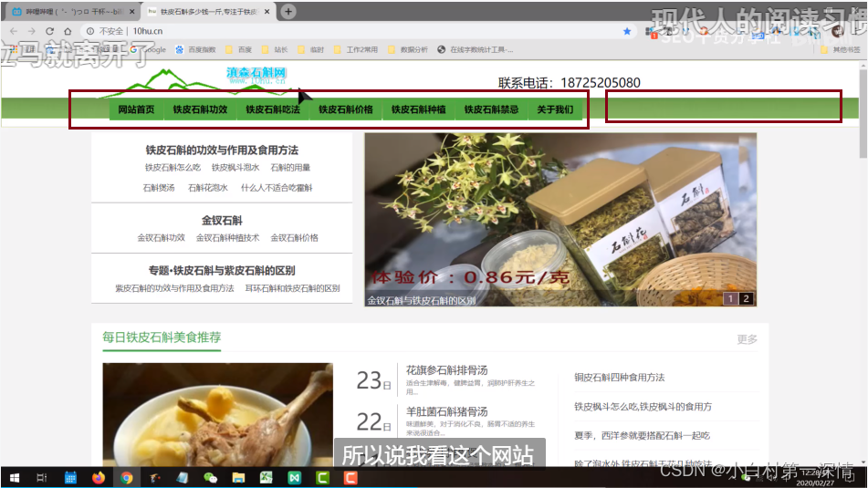Open Excel from the taskbar
Viewport: 868px width, 488px height.
click(x=267, y=477)
